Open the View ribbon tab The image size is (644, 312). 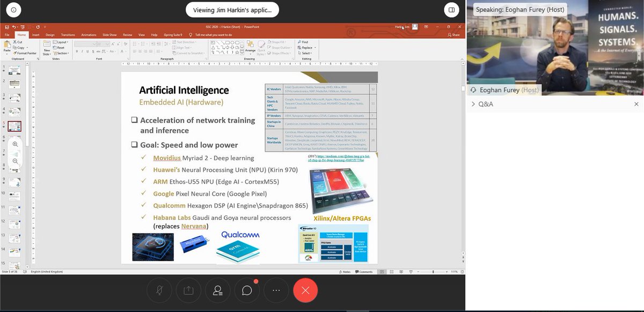(142, 34)
